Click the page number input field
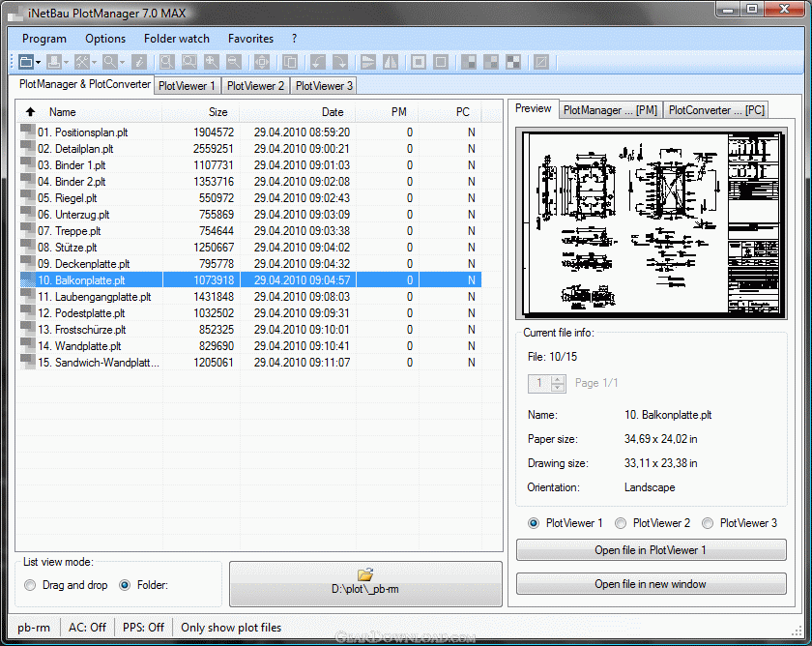Image resolution: width=812 pixels, height=646 pixels. 539,383
